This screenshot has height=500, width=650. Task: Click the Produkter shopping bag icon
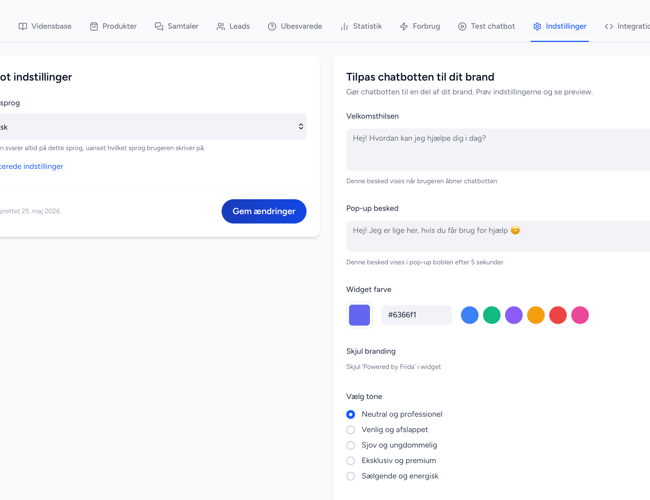tap(94, 26)
